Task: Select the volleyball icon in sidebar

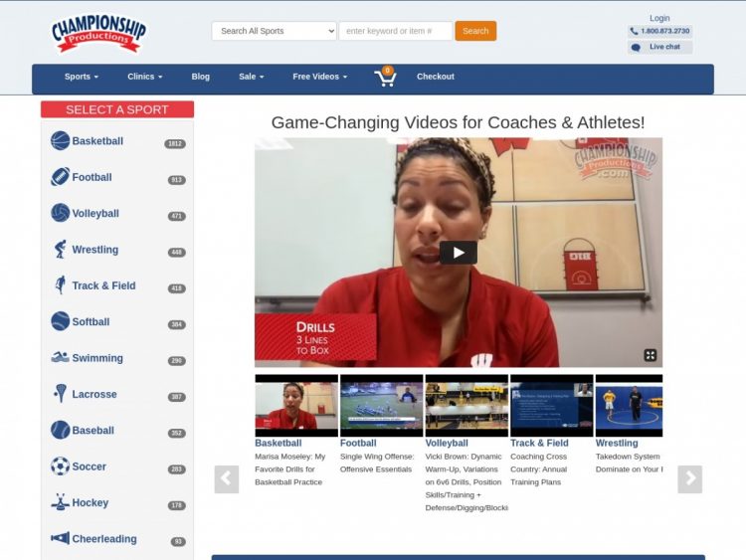Action: (x=60, y=213)
